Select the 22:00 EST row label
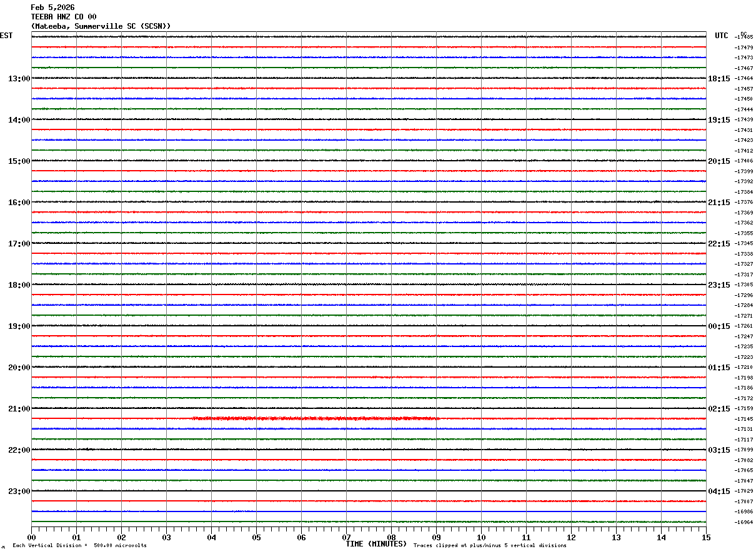The width and height of the screenshot is (756, 554). pyautogui.click(x=19, y=450)
